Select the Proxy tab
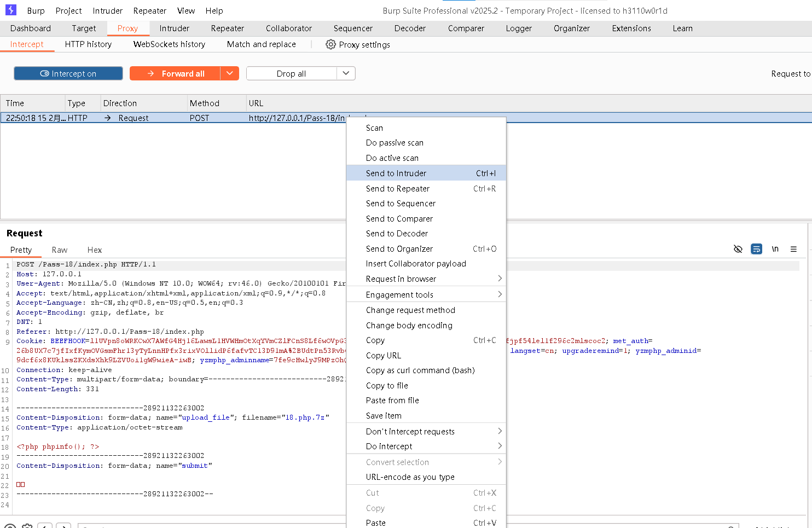Screen dimensions: 812x528 [x=127, y=28]
